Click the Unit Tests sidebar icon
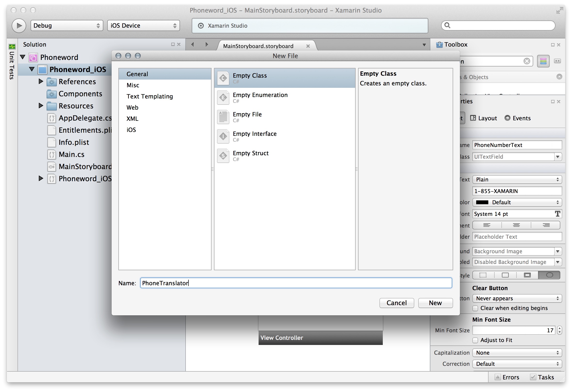This screenshot has width=572, height=392. click(12, 47)
